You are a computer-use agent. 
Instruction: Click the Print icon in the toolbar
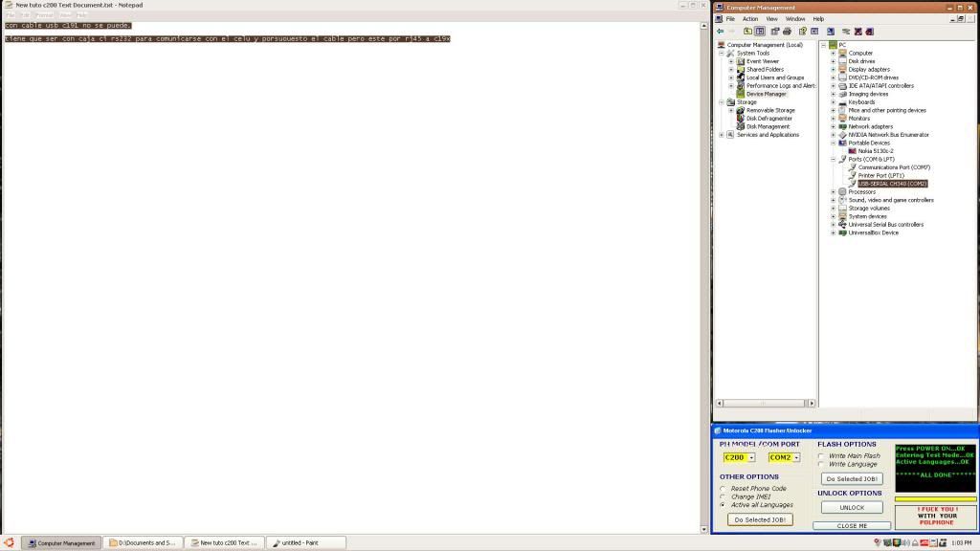point(787,31)
